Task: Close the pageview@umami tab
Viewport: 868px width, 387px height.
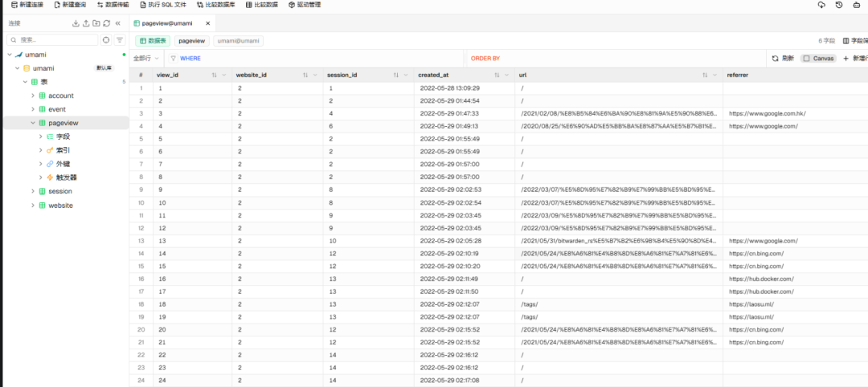Action: (x=207, y=24)
